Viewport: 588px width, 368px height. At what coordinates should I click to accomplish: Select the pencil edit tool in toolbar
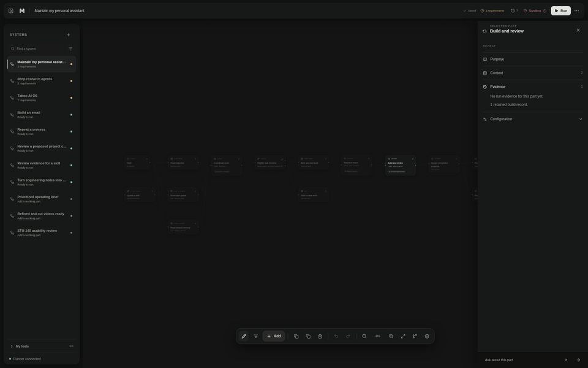(244, 337)
